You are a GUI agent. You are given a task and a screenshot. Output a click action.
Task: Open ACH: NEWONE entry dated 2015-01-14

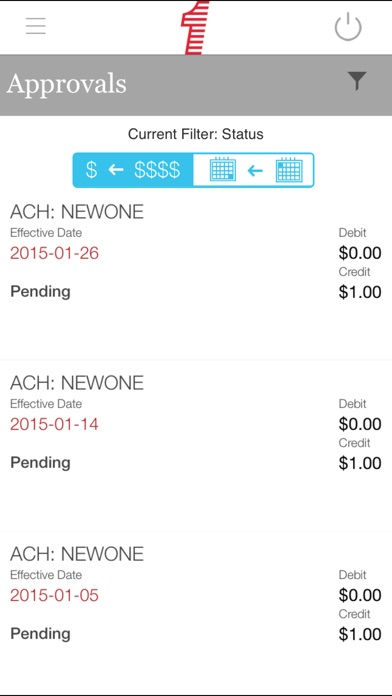pyautogui.click(x=196, y=446)
